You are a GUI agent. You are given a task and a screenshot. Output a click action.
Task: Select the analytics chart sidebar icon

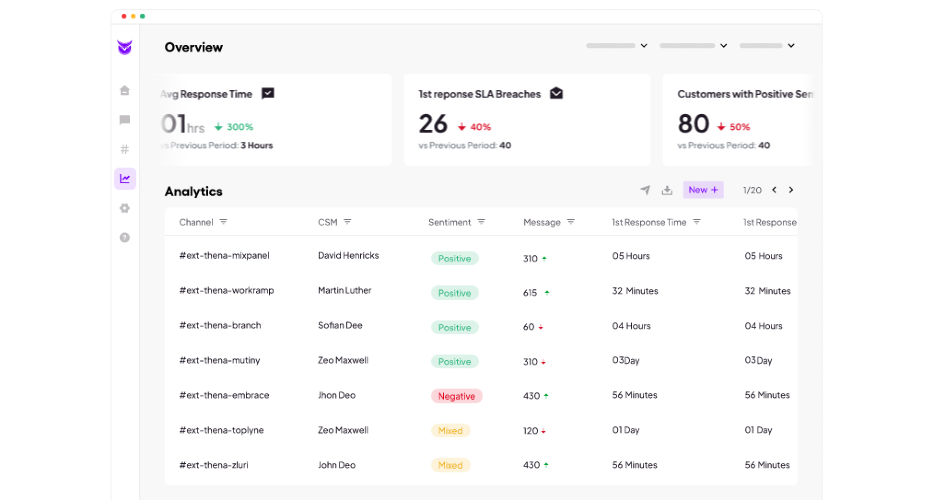(125, 179)
